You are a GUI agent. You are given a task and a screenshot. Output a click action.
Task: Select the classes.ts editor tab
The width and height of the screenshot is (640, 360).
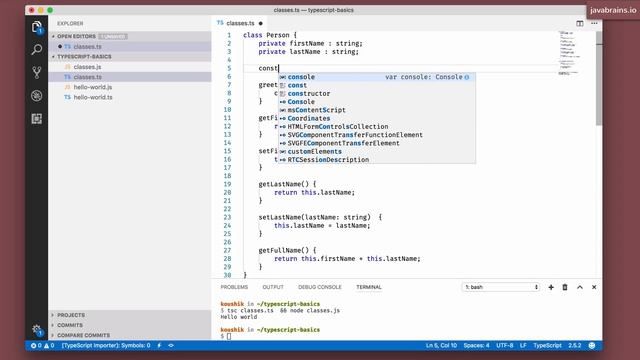click(240, 23)
